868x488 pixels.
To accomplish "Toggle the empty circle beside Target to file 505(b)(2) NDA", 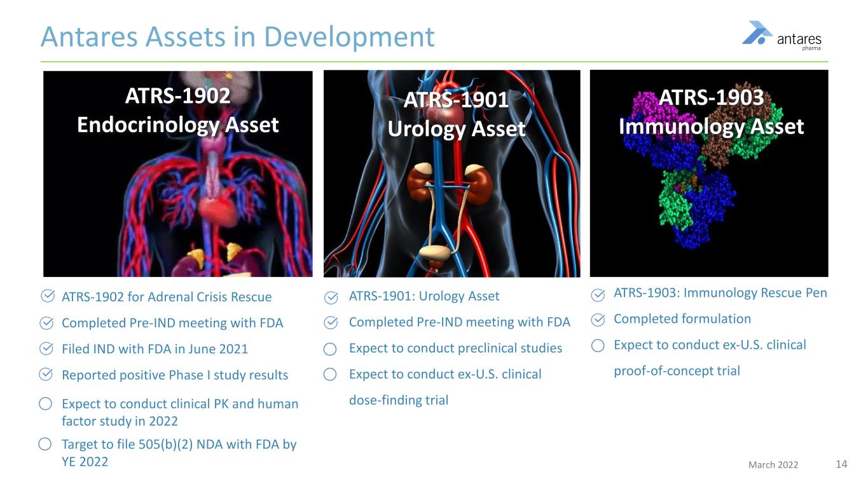I will (x=46, y=445).
